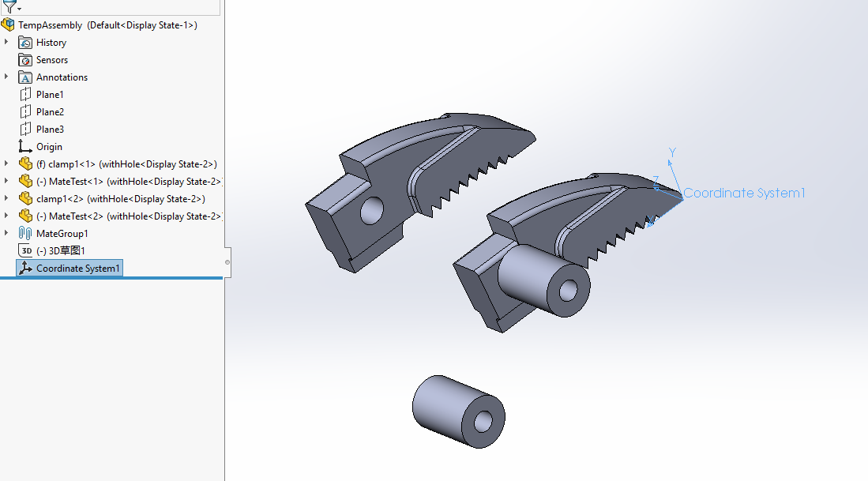Click the MateGroup1 paperclip icon
868x481 pixels.
25,233
